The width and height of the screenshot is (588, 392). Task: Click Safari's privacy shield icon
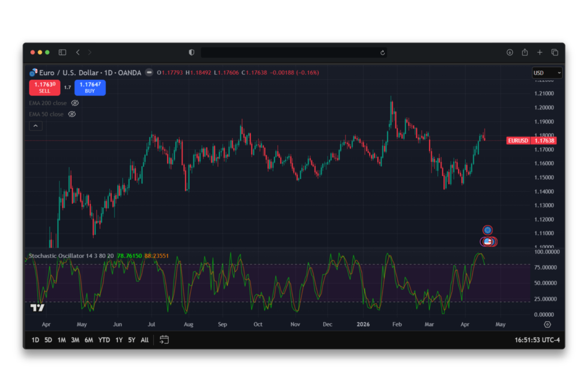[191, 52]
